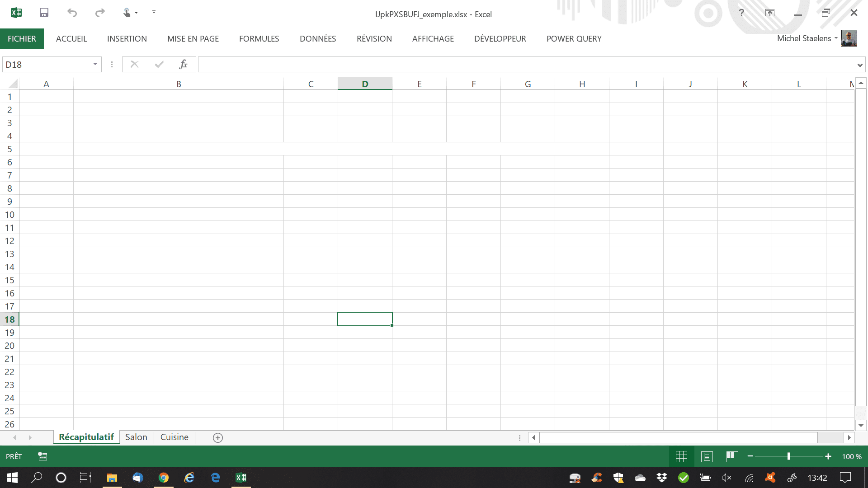The height and width of the screenshot is (488, 868).
Task: Switch to Normal view in the status bar
Action: [681, 456]
